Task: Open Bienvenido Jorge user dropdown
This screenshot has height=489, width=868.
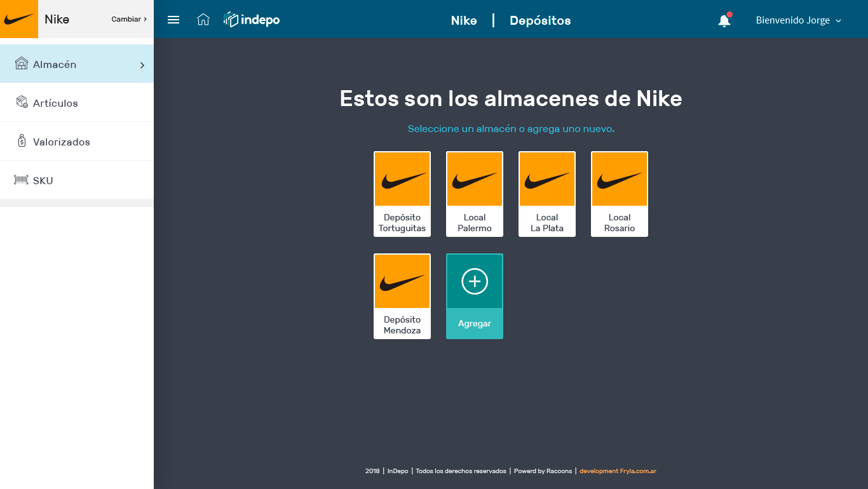Action: 798,20
